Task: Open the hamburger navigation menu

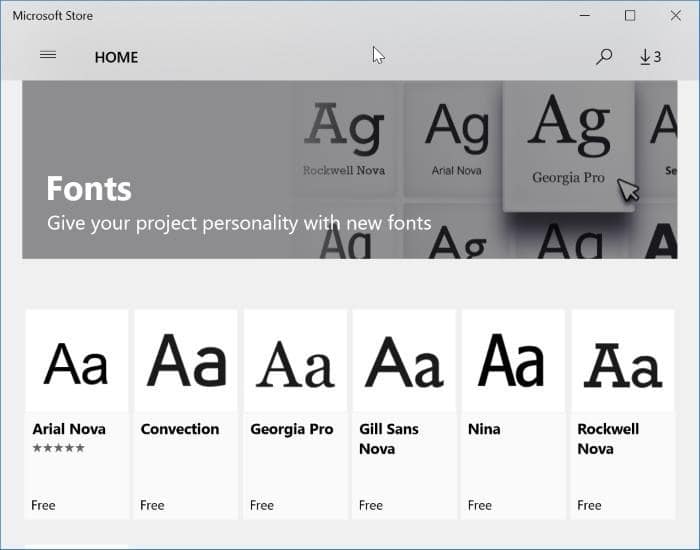Action: pyautogui.click(x=48, y=55)
